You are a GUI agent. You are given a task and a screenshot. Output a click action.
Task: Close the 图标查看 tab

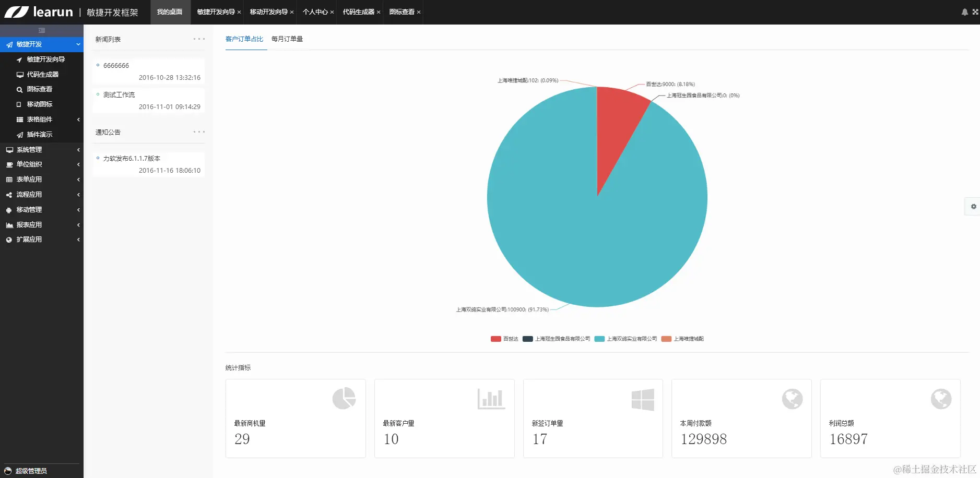[x=419, y=12]
